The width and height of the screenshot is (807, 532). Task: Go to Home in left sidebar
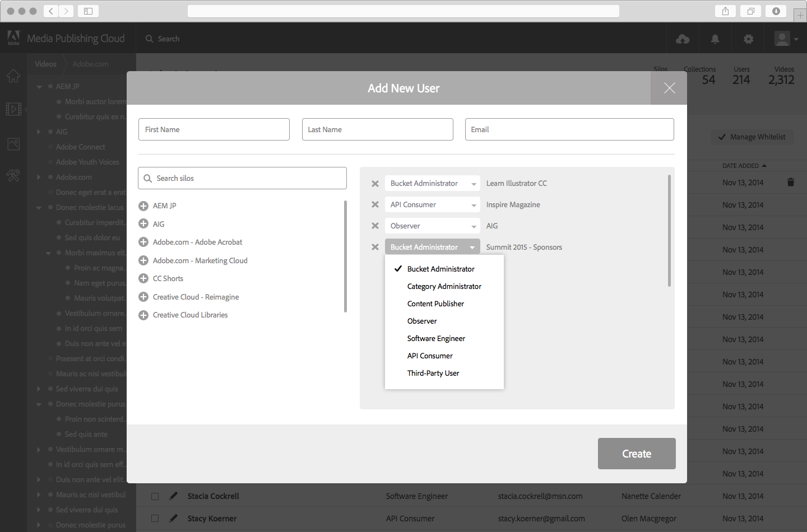[x=13, y=76]
